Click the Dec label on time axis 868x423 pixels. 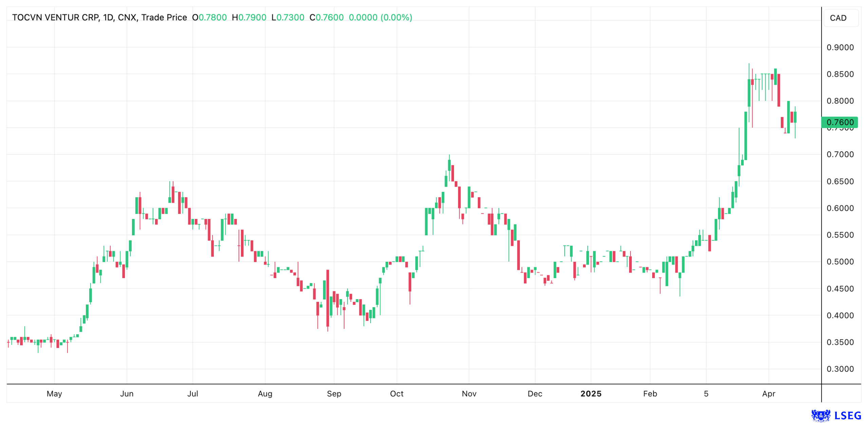pyautogui.click(x=535, y=393)
